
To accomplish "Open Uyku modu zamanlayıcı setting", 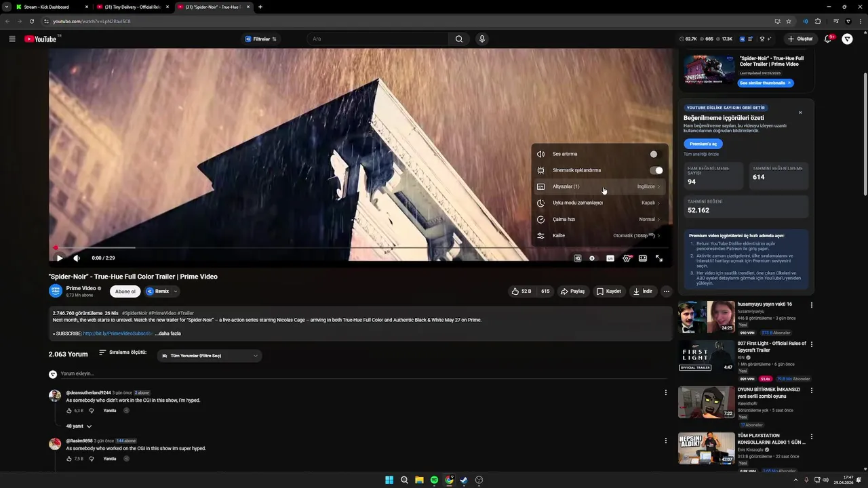I will tap(599, 203).
